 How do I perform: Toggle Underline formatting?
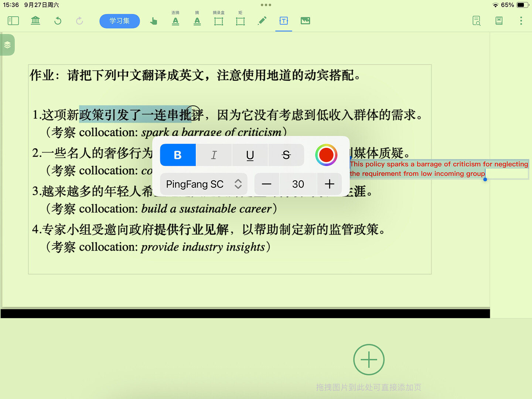tap(250, 155)
